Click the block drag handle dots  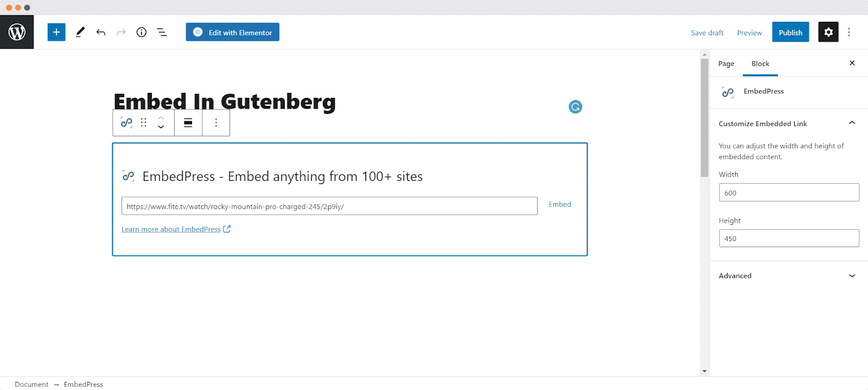pos(144,123)
